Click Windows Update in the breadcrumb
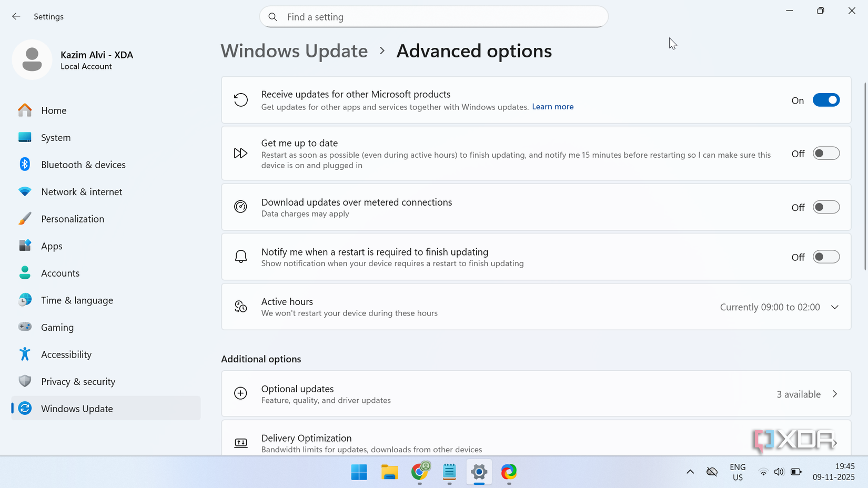The image size is (868, 488). (x=294, y=50)
